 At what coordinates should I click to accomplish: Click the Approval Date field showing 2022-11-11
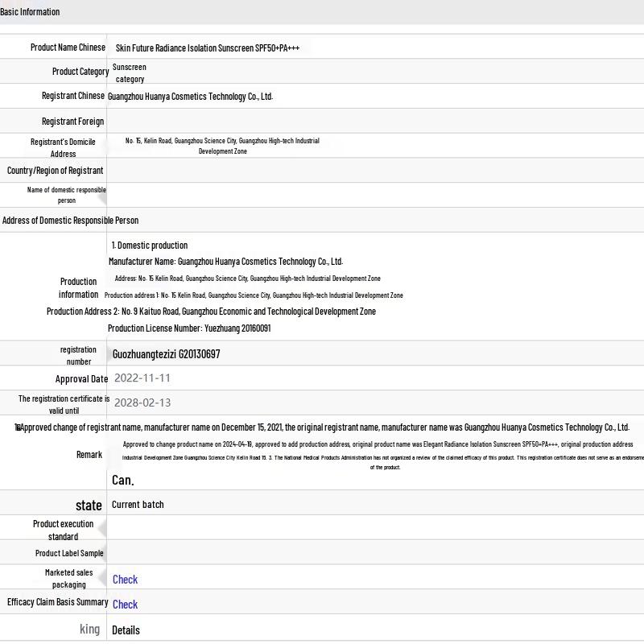tap(142, 378)
